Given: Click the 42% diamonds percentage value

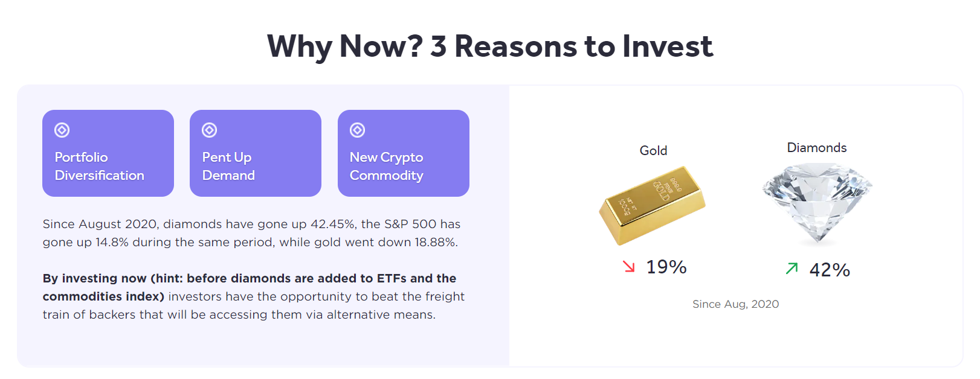Looking at the screenshot, I should pyautogui.click(x=830, y=270).
